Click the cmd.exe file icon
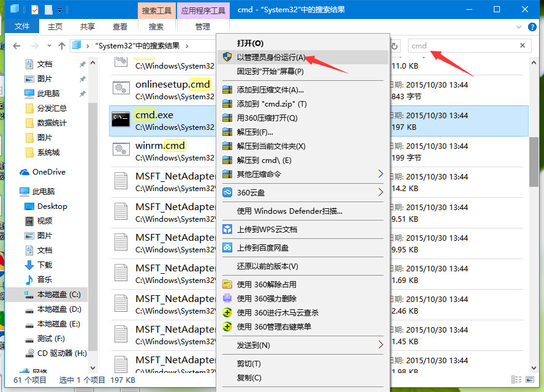Image resolution: width=544 pixels, height=392 pixels. coord(120,120)
